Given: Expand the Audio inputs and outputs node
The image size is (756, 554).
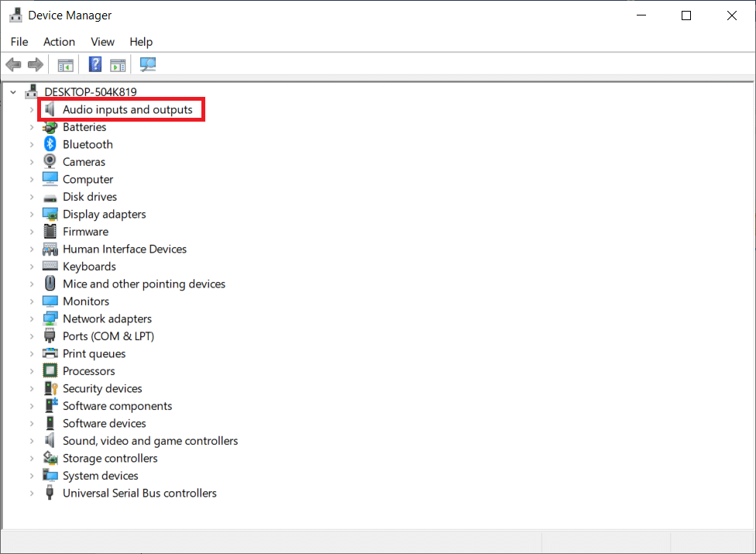Looking at the screenshot, I should [32, 110].
